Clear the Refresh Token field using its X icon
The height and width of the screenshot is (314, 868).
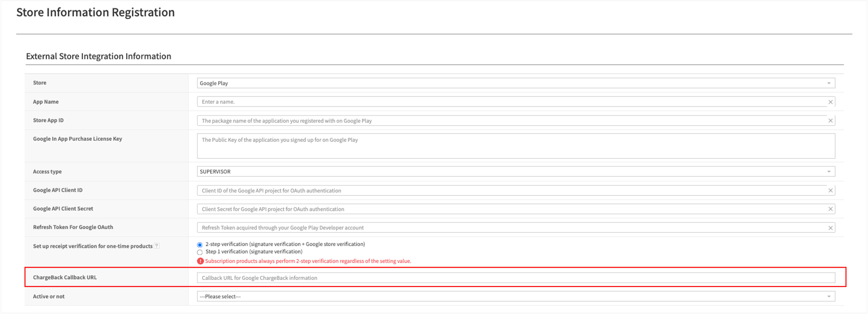click(x=830, y=228)
